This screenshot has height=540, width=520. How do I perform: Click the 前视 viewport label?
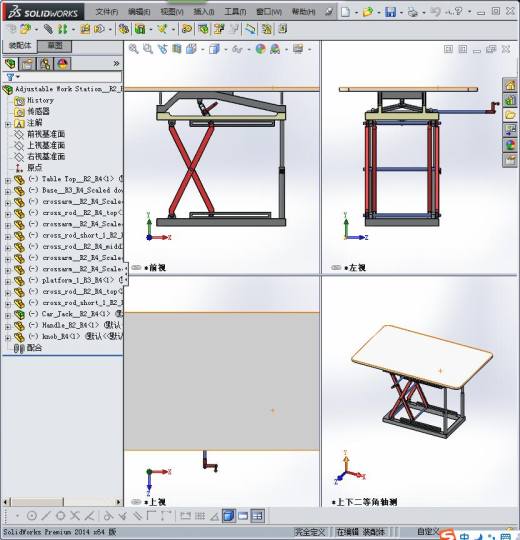click(x=158, y=268)
